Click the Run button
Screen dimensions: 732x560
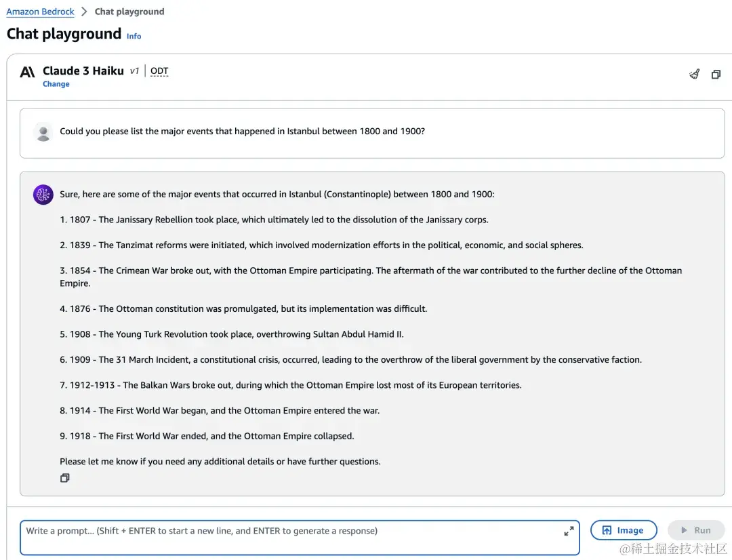[696, 530]
